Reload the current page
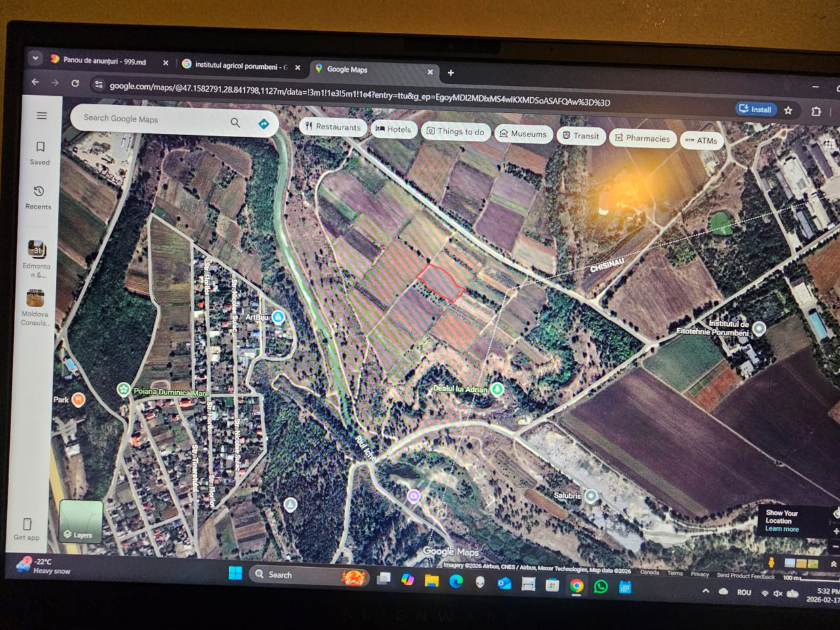This screenshot has height=630, width=840. [x=75, y=83]
